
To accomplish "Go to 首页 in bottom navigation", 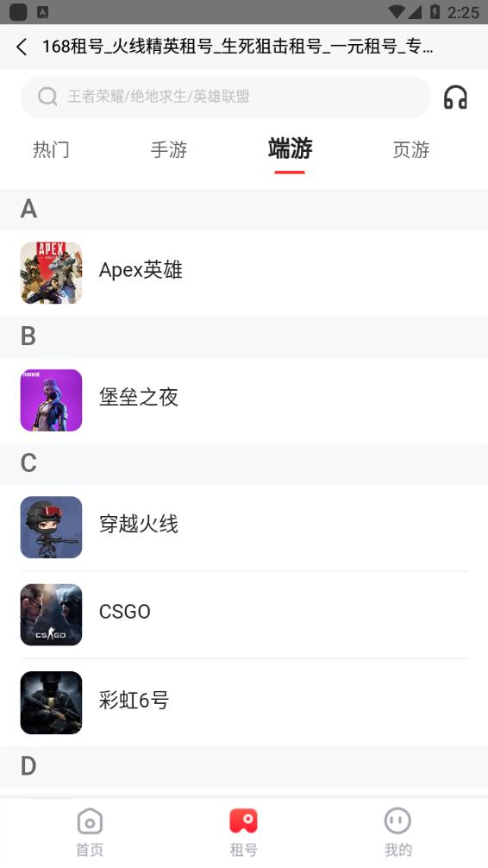I will tap(90, 833).
